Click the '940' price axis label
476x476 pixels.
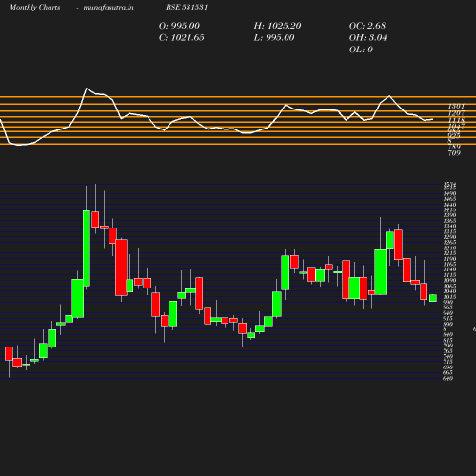pyautogui.click(x=448, y=313)
